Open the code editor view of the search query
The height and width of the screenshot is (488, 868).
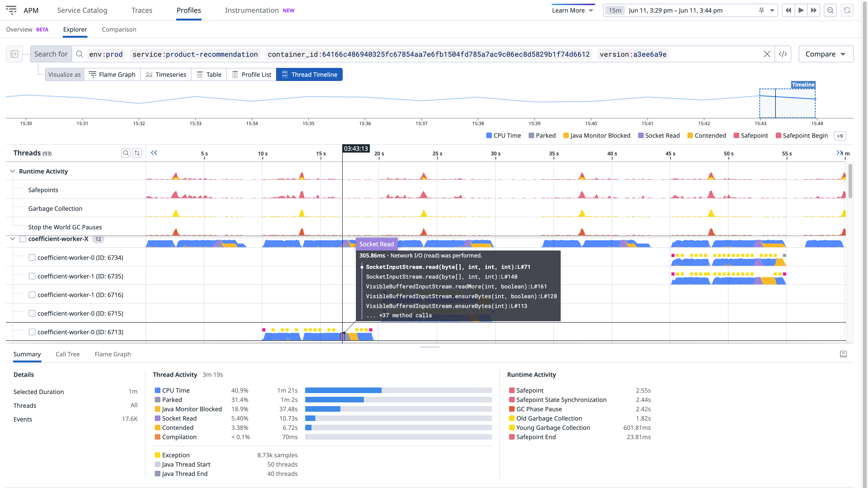(783, 54)
